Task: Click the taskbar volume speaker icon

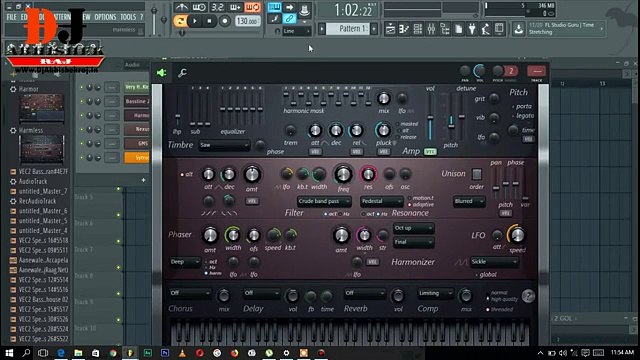Action: (563, 353)
